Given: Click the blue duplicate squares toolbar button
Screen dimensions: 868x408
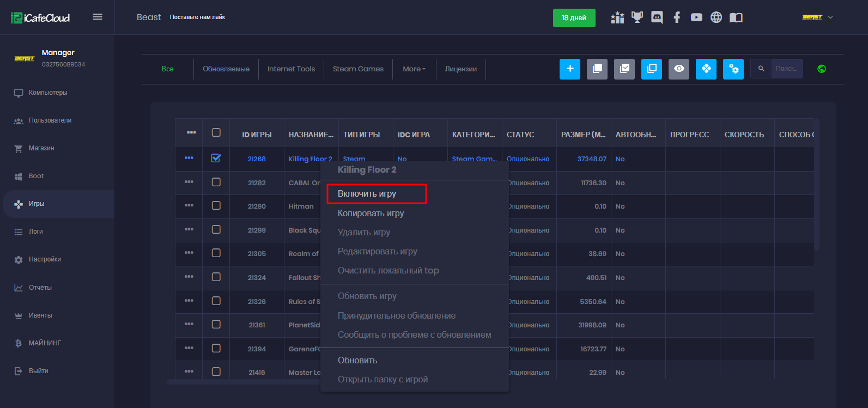Looking at the screenshot, I should tap(652, 69).
